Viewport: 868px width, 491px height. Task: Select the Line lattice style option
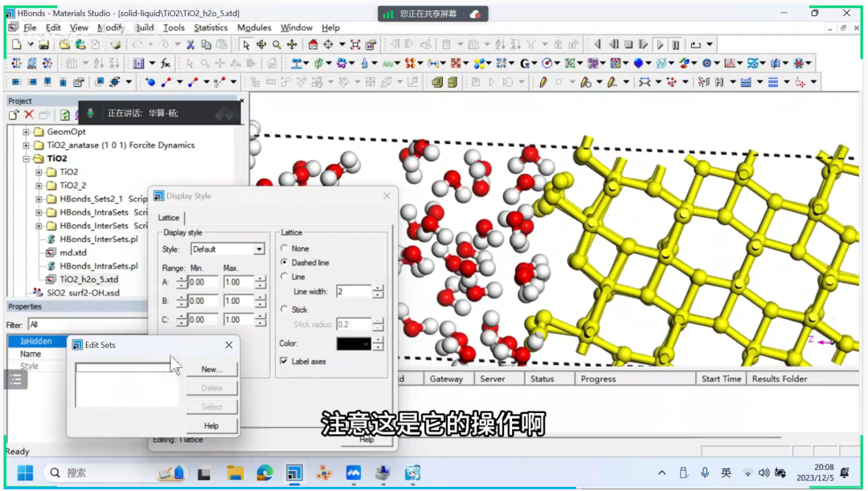coord(284,277)
